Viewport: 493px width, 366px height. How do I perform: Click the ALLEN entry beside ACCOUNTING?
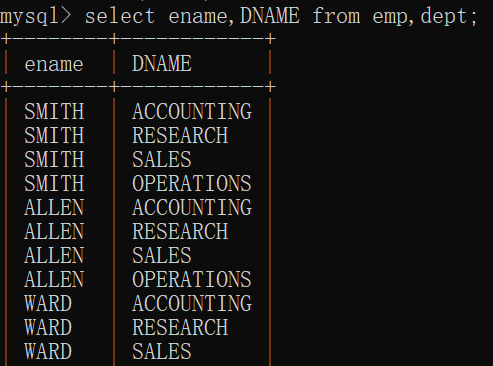(54, 207)
